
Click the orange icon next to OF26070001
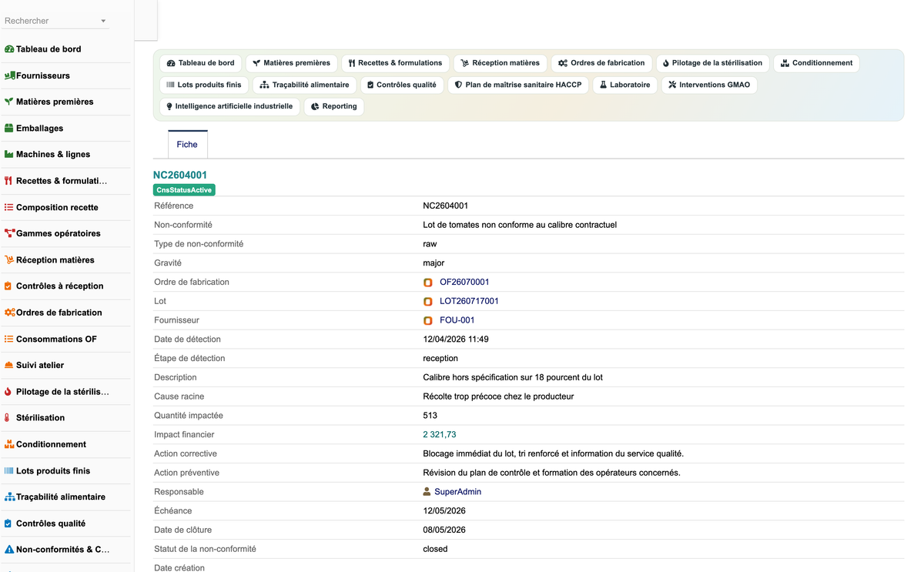tap(428, 283)
